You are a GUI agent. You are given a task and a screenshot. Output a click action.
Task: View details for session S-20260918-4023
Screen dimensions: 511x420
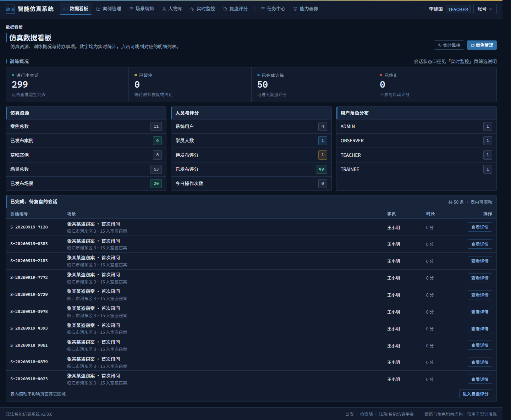(x=480, y=379)
